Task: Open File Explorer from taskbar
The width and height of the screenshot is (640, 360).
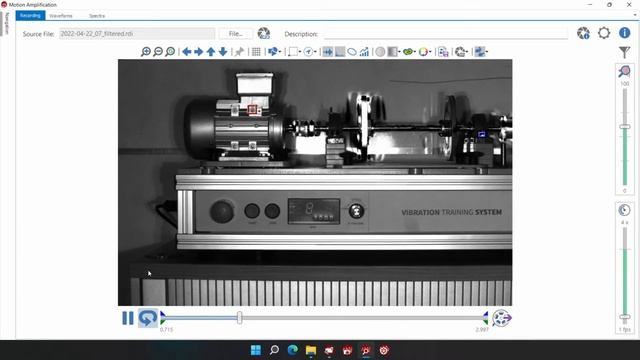Action: (311, 350)
